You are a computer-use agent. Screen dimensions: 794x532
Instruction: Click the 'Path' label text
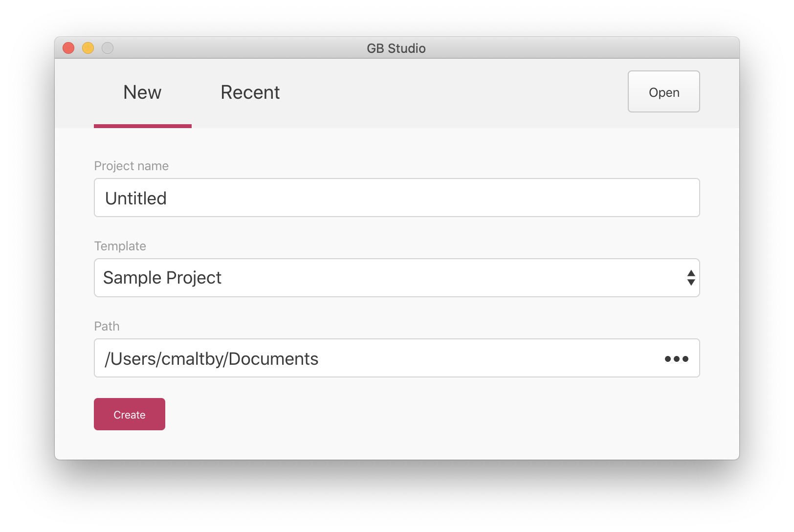click(107, 326)
